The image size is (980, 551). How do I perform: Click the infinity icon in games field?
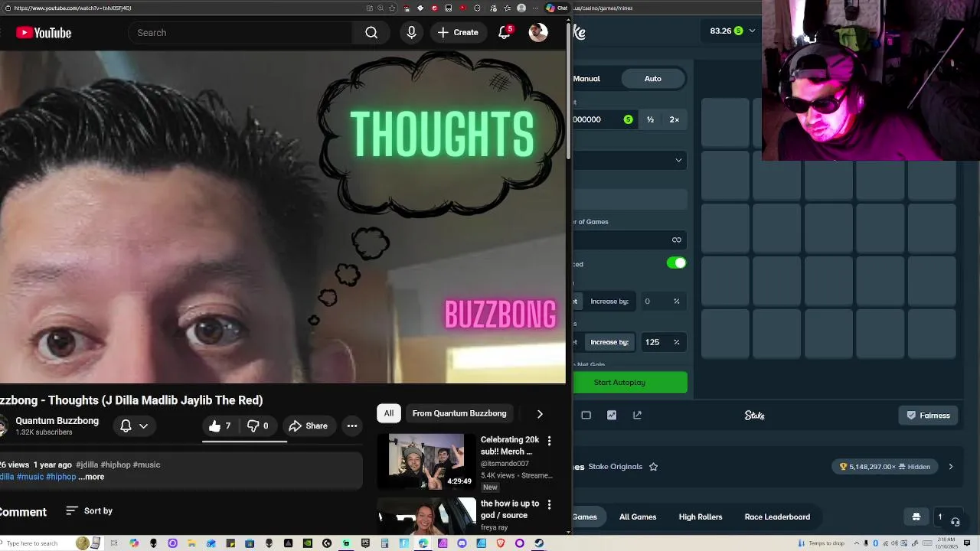click(x=677, y=240)
